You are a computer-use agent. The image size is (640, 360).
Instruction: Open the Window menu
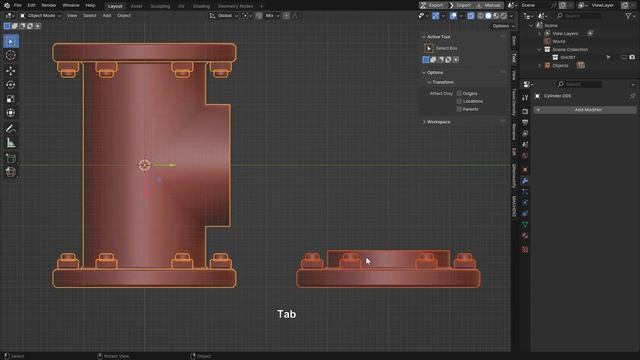click(x=71, y=5)
